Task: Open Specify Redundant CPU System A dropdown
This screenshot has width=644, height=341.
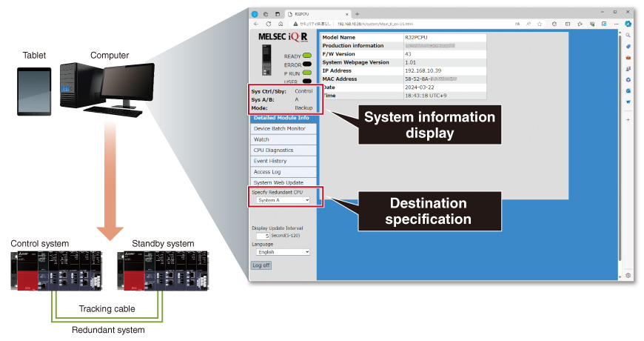Action: click(283, 200)
